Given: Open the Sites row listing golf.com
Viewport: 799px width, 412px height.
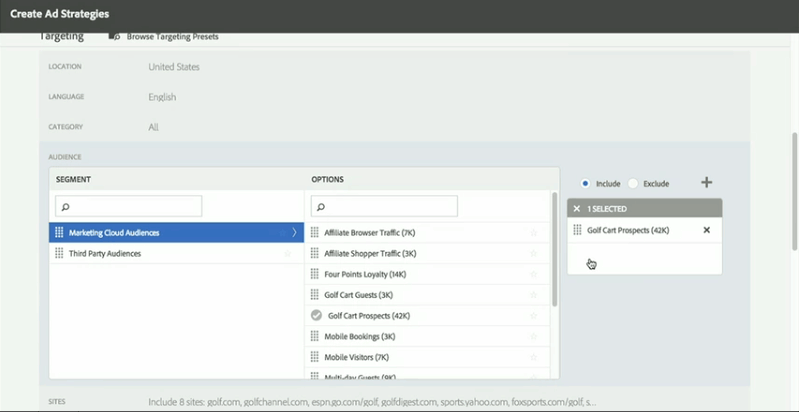Looking at the screenshot, I should coord(372,402).
